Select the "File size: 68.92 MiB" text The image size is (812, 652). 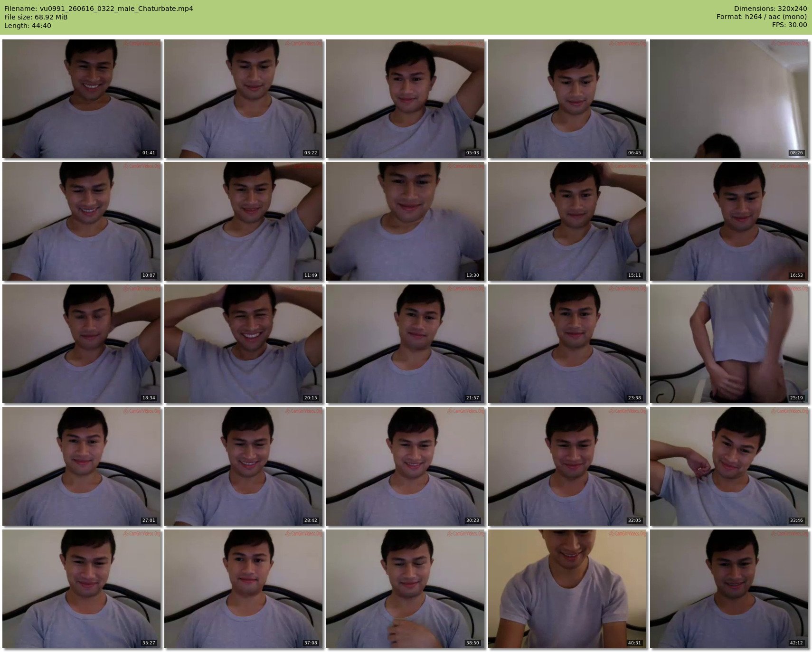(x=36, y=17)
